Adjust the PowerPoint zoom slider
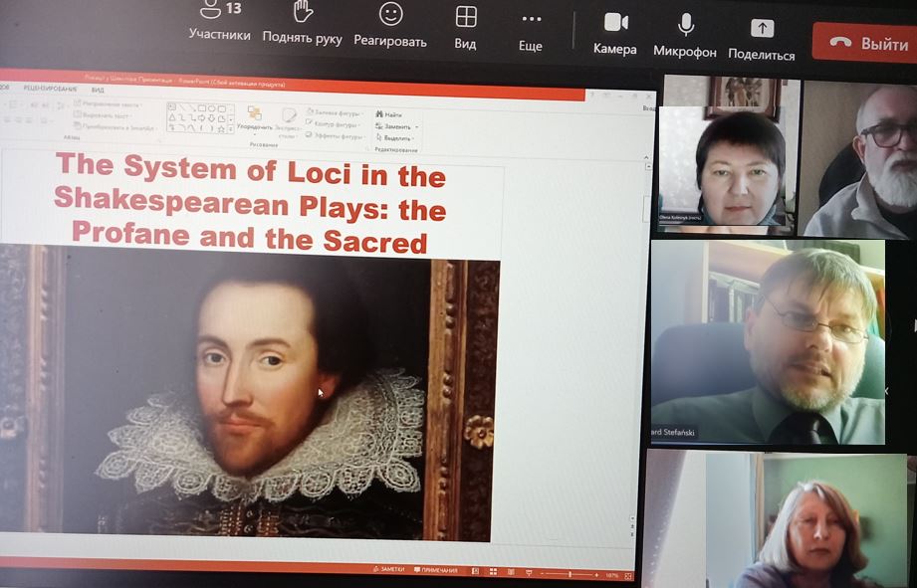This screenshot has width=917, height=588. [570, 575]
